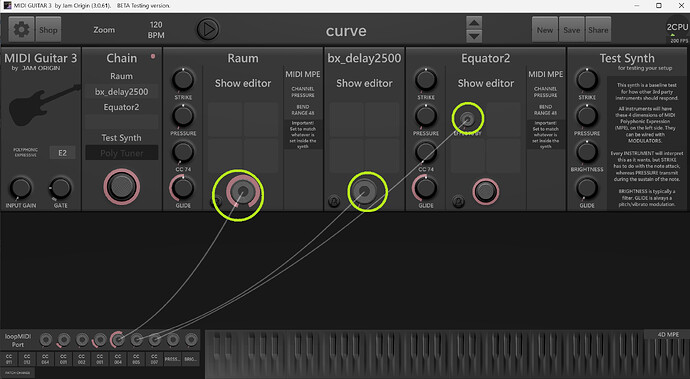Viewport: 690px width, 379px height.
Task: Click the small round icon in bx_delay2500 panel
Action: pyautogui.click(x=334, y=202)
